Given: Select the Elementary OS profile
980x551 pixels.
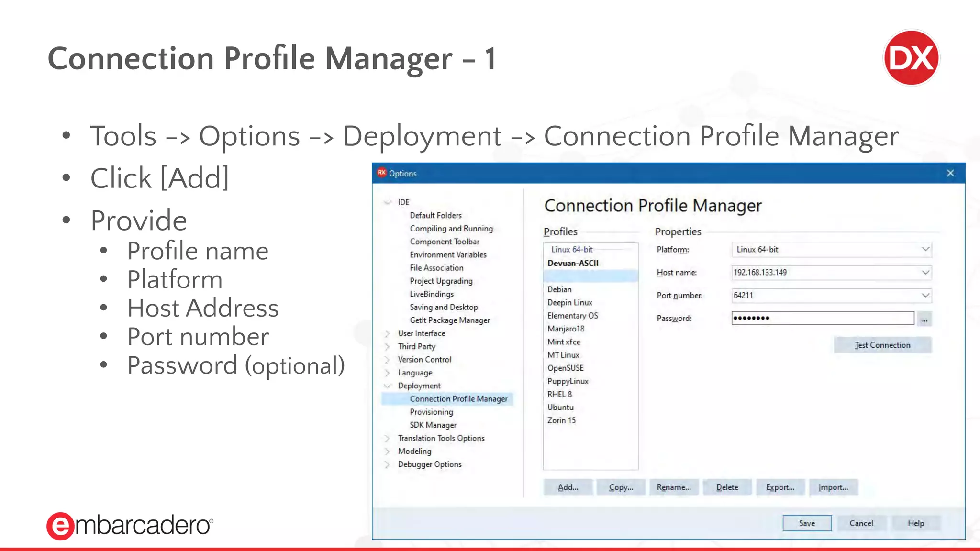Looking at the screenshot, I should coord(573,316).
